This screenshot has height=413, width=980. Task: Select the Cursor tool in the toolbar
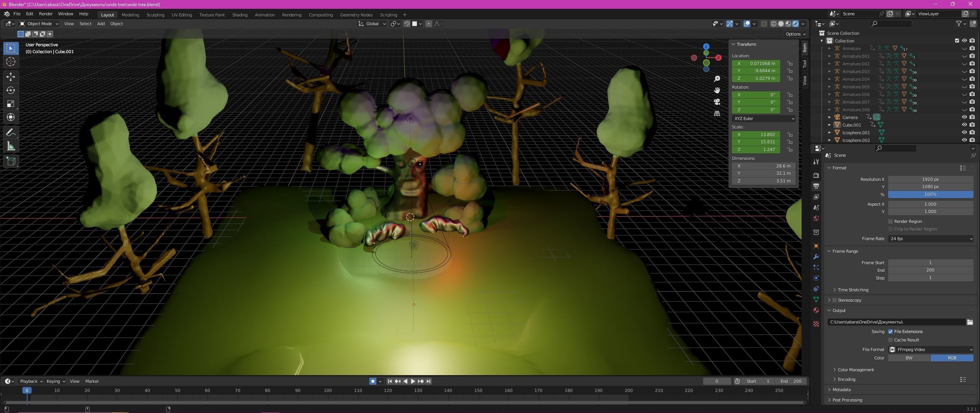[x=11, y=62]
